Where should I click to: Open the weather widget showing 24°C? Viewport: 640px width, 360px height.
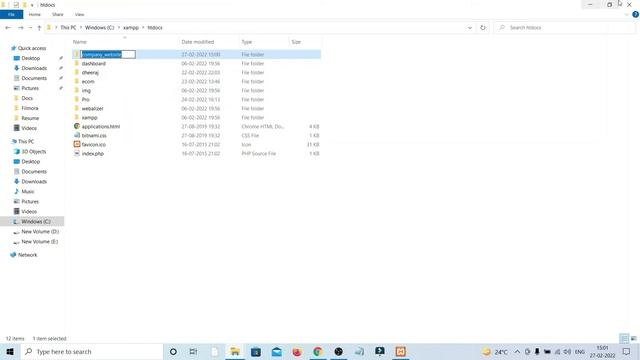[495, 351]
